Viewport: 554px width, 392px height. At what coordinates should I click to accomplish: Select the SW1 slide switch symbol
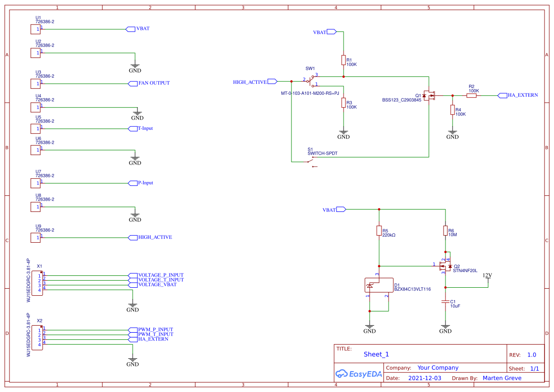coord(311,81)
